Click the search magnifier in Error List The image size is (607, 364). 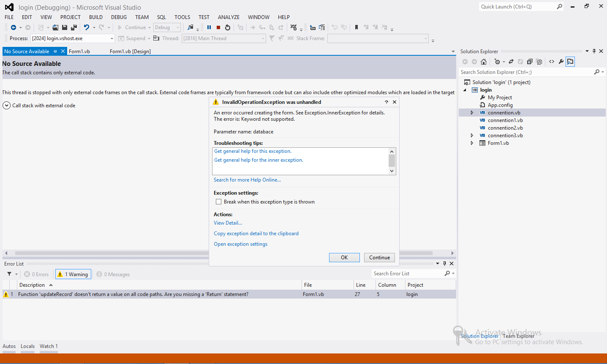click(x=447, y=274)
